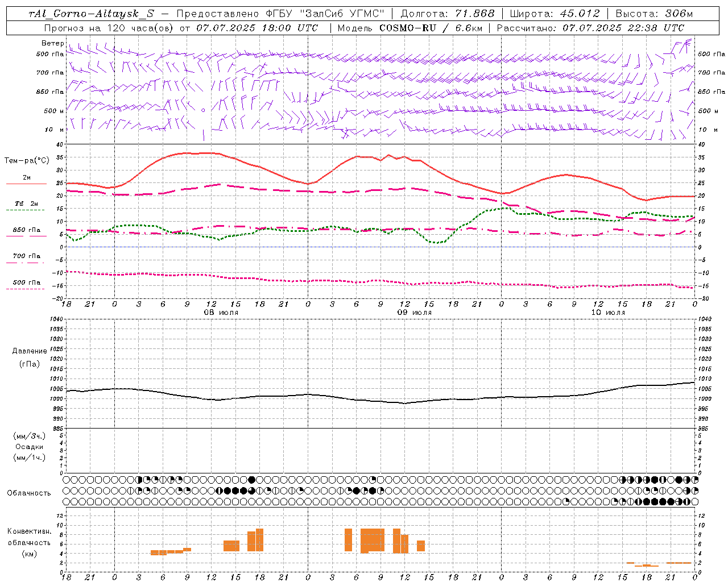Screen dimensions: 728x582
Task: Select the (км) unit label for convective cloud
Action: (29, 554)
